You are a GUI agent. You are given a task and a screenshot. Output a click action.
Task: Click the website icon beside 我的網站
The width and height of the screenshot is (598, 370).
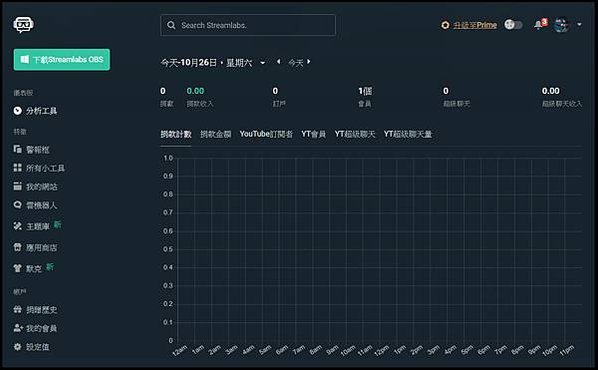click(x=18, y=186)
